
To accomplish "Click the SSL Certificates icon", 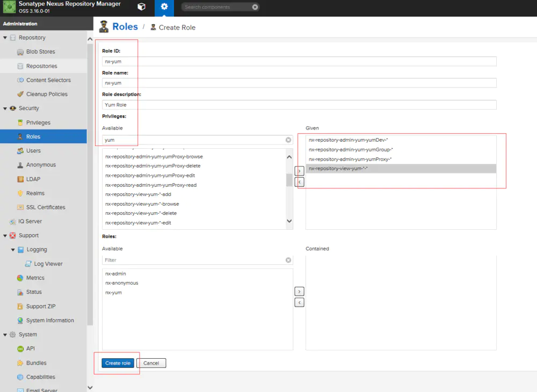I will click(x=20, y=207).
